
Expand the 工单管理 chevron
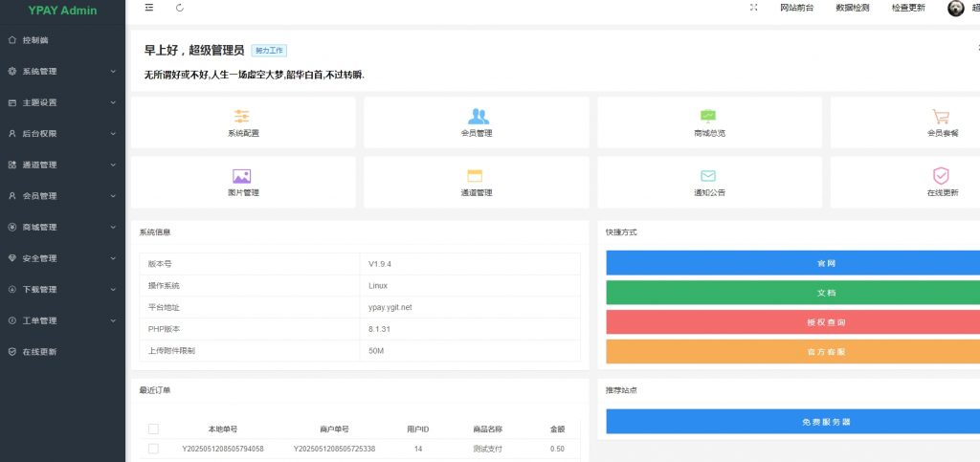click(x=113, y=320)
